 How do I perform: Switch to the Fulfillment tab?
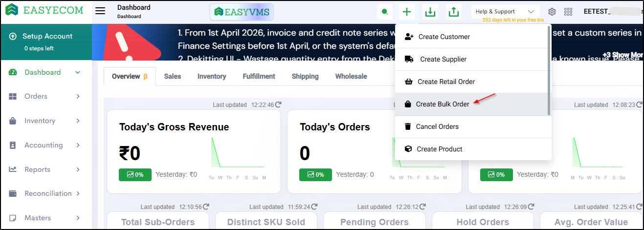tap(259, 76)
